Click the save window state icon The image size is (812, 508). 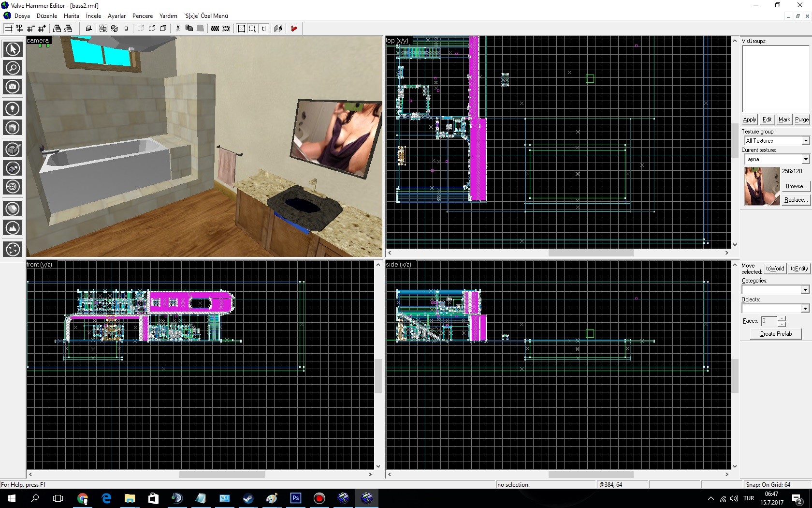(68, 29)
